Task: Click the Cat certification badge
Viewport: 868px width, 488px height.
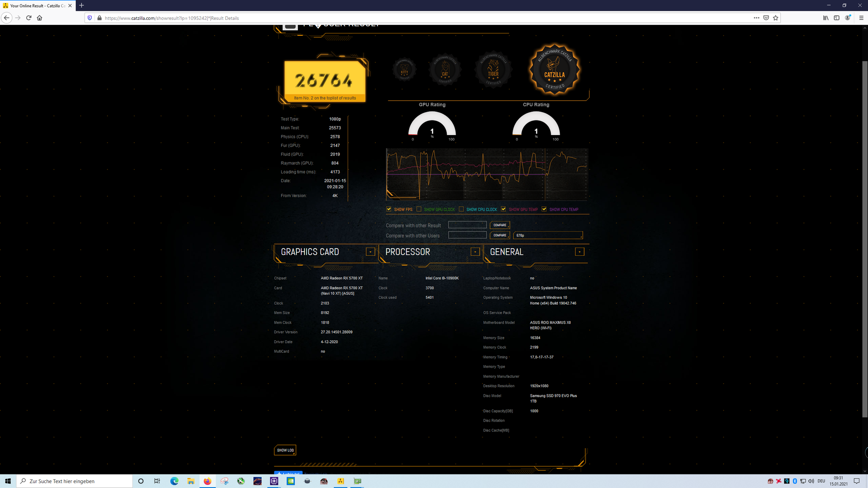Action: pyautogui.click(x=445, y=70)
